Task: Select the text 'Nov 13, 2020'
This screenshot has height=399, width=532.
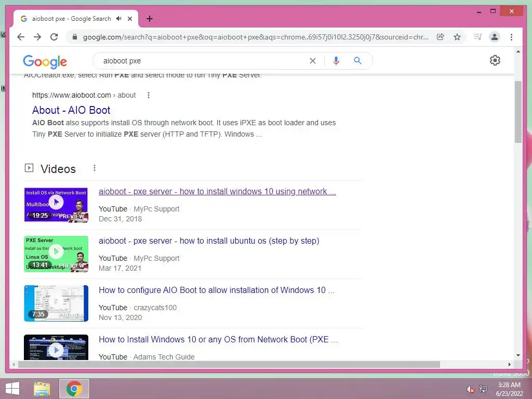Action: (x=121, y=317)
